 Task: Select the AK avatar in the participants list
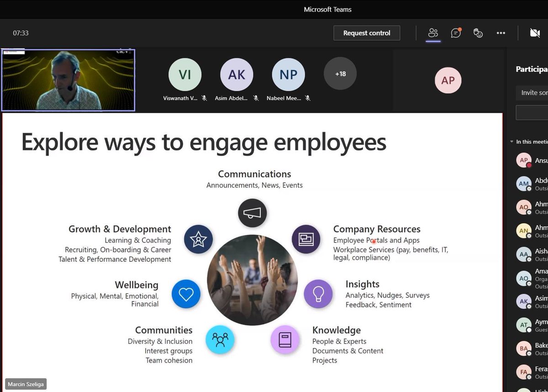tap(524, 302)
